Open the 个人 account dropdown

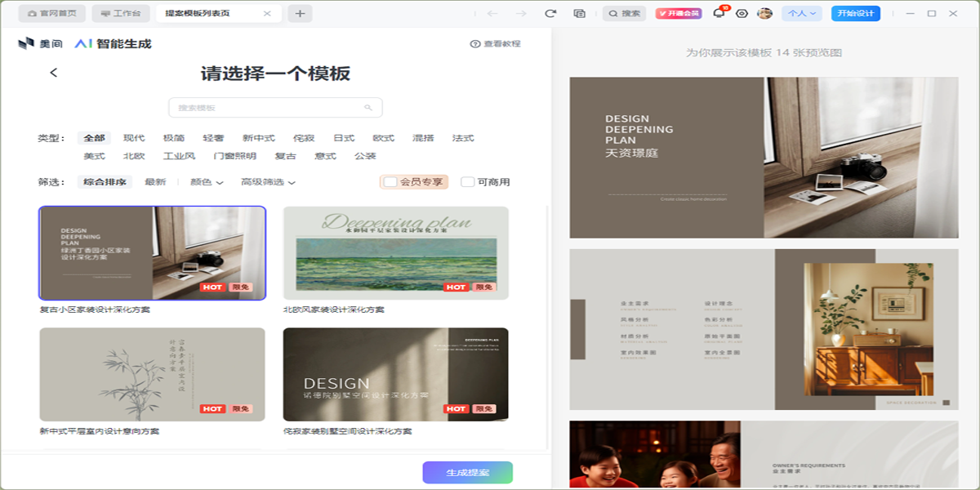click(x=801, y=13)
